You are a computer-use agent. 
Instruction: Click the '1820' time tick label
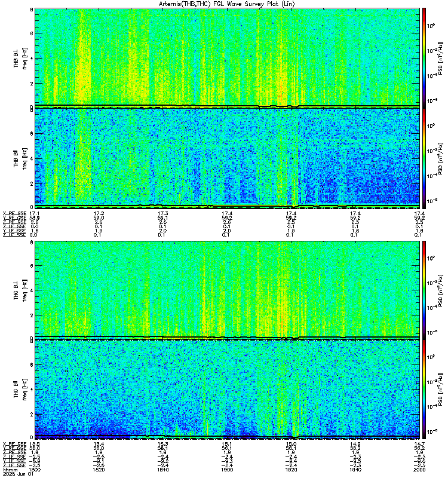(99, 470)
